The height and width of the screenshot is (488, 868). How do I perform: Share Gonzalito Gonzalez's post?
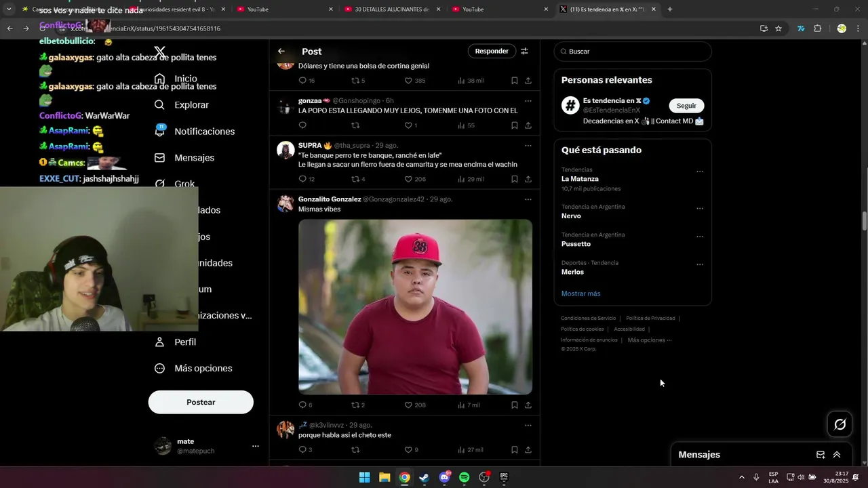click(528, 405)
